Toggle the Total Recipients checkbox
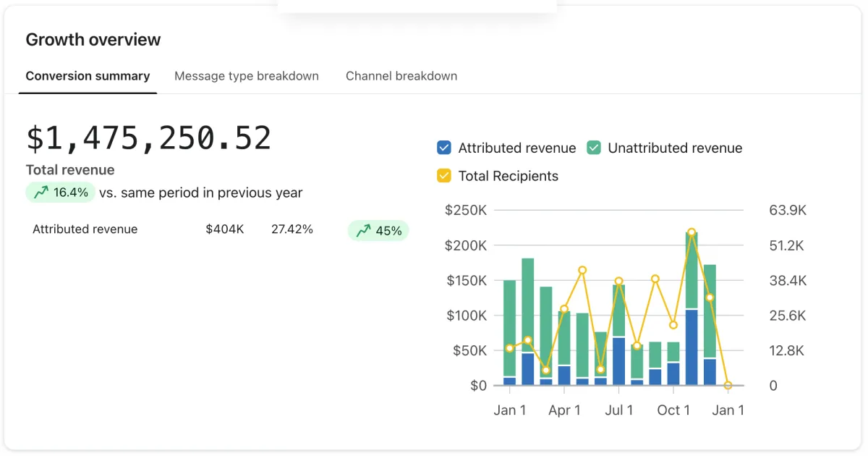This screenshot has height=456, width=868. (444, 176)
